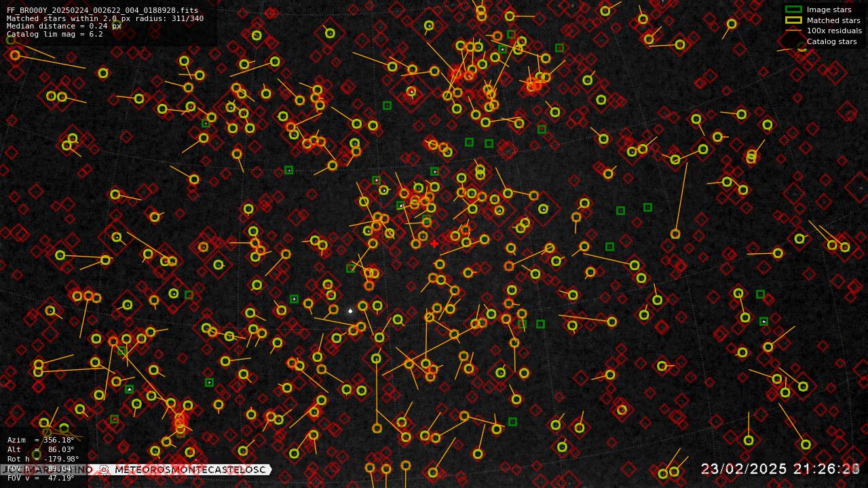Click the red cross at image center
This screenshot has height=488, width=868.
pos(434,244)
